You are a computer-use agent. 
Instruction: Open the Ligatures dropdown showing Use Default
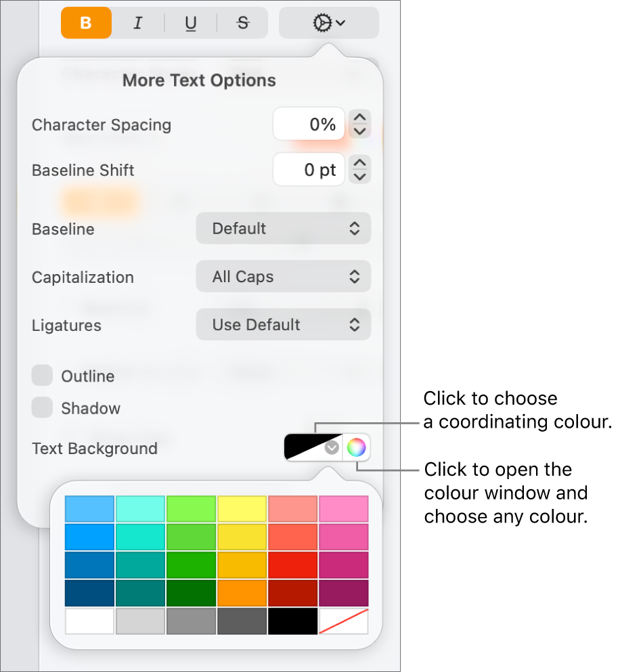(283, 324)
